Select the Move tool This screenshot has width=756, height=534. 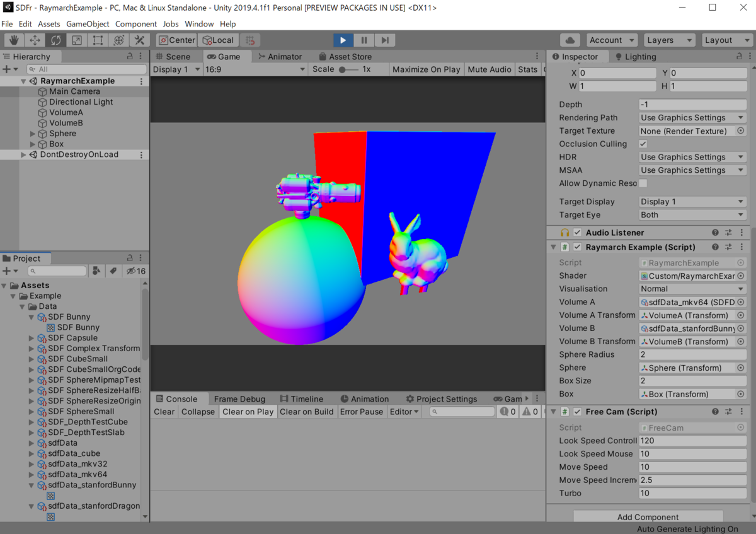[x=34, y=40]
